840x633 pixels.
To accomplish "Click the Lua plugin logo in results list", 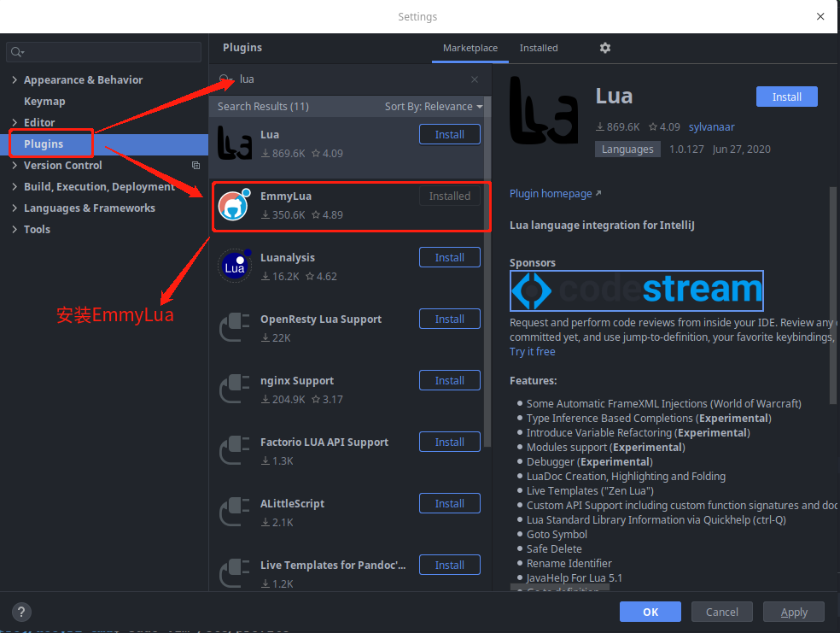I will coord(235,143).
